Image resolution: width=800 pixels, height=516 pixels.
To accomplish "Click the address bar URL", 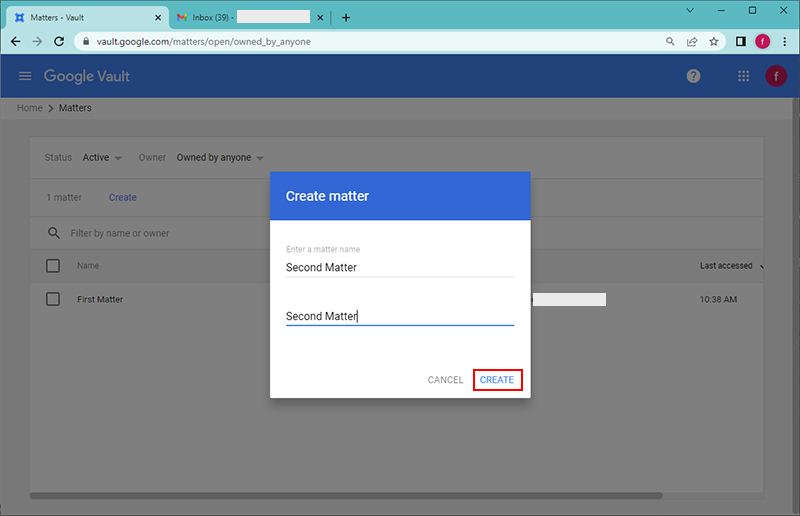I will click(x=204, y=42).
